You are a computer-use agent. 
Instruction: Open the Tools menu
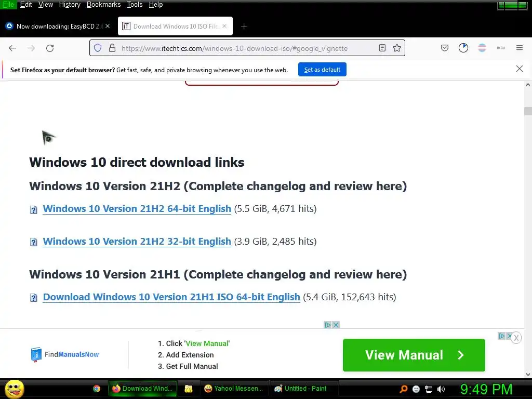pyautogui.click(x=135, y=4)
